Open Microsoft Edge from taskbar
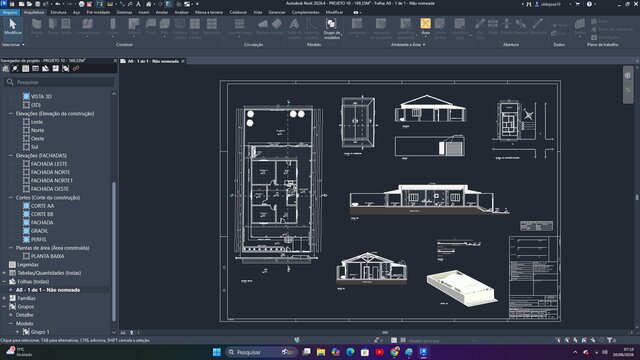Image resolution: width=640 pixels, height=360 pixels. tap(350, 352)
